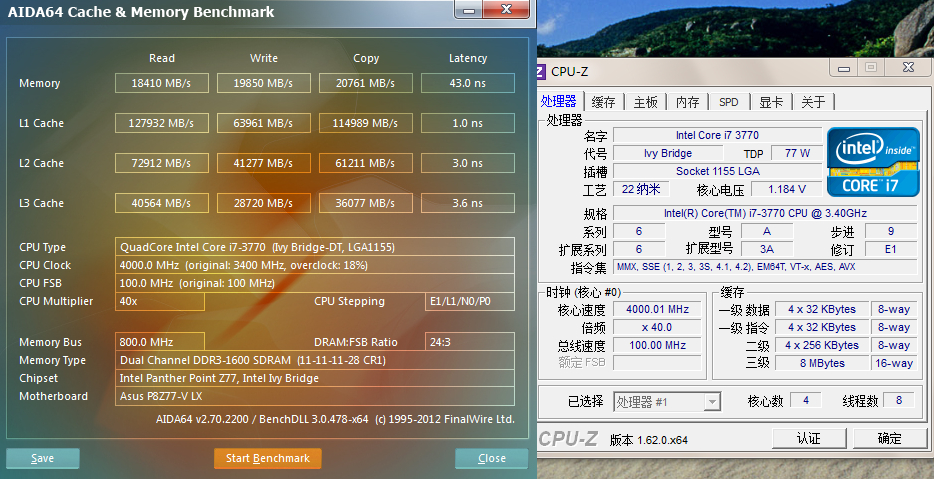This screenshot has width=934, height=479.
Task: Click L2 Cache Write value 41277 MB/s
Action: [x=263, y=163]
